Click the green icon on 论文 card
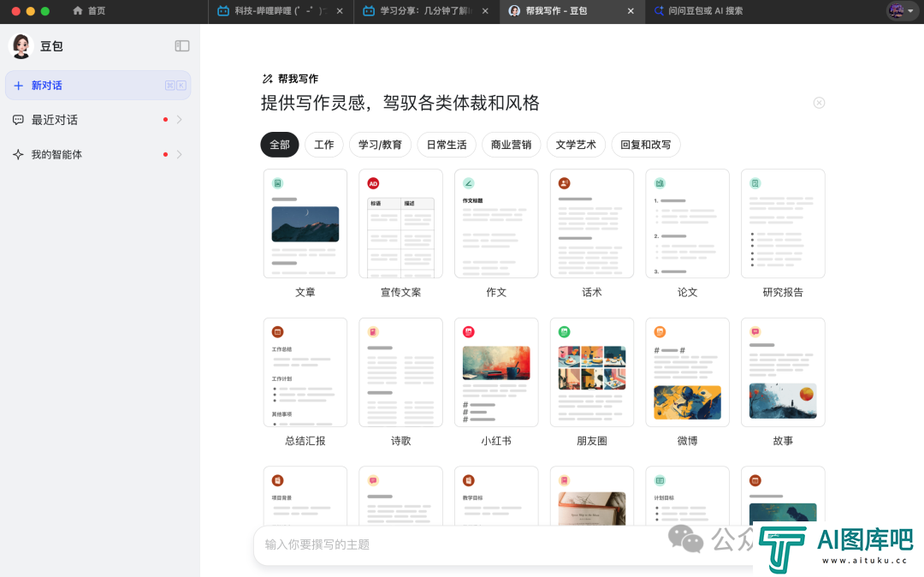 (x=660, y=183)
